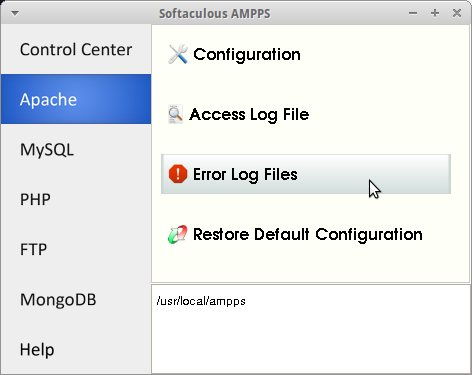Minimize the Softaculous AMPPS window
This screenshot has width=472, height=375.
tap(413, 13)
